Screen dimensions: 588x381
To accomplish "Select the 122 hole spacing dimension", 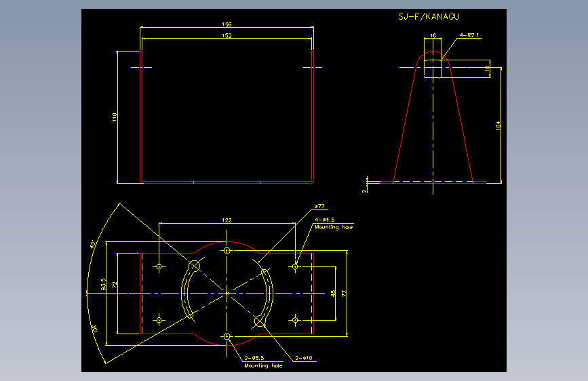I will pos(227,220).
